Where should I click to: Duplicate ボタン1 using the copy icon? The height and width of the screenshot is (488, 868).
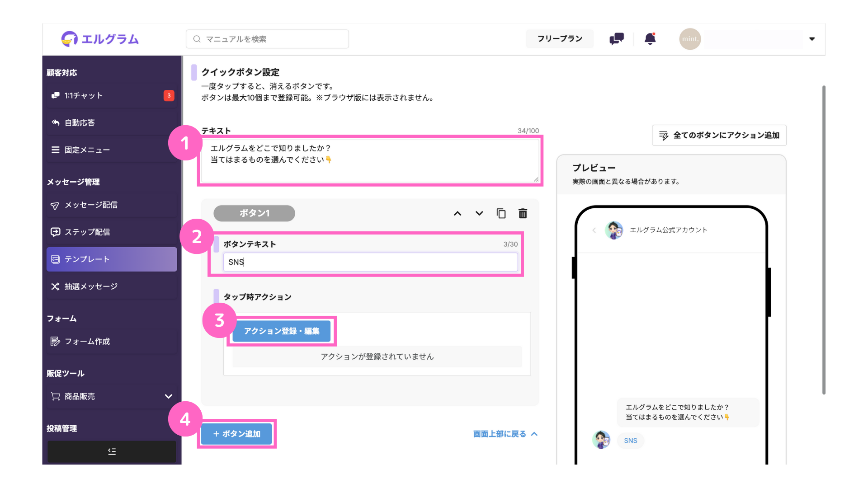pos(501,213)
